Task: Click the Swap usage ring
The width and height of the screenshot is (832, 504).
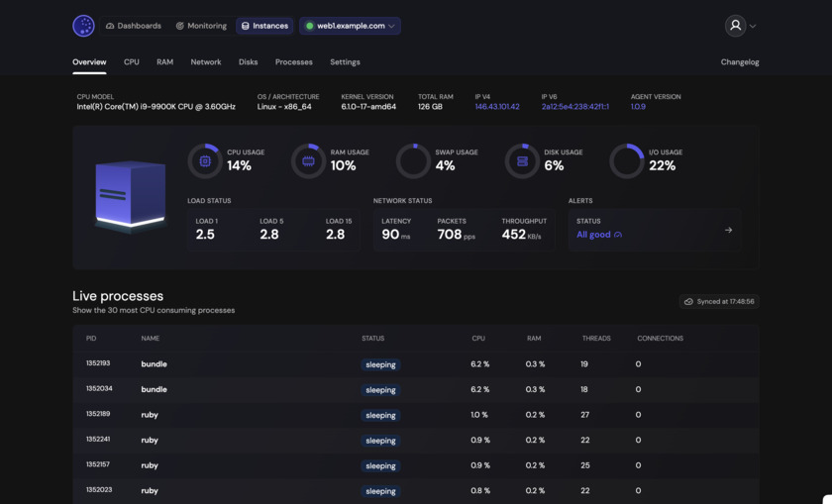Action: click(x=413, y=160)
